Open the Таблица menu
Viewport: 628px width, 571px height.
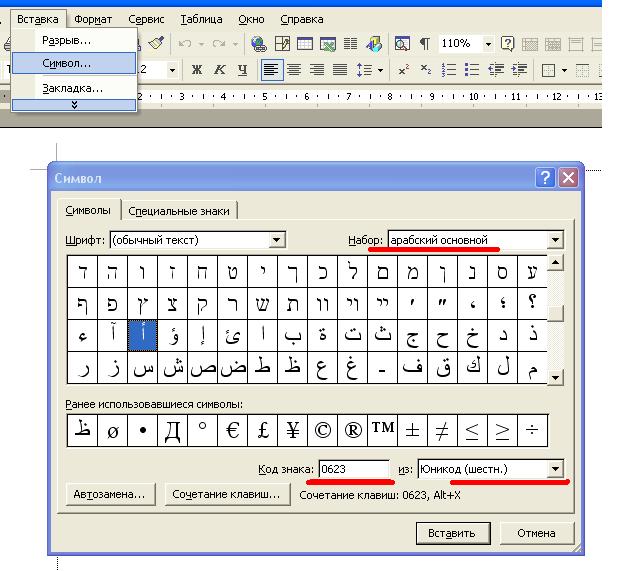(201, 19)
